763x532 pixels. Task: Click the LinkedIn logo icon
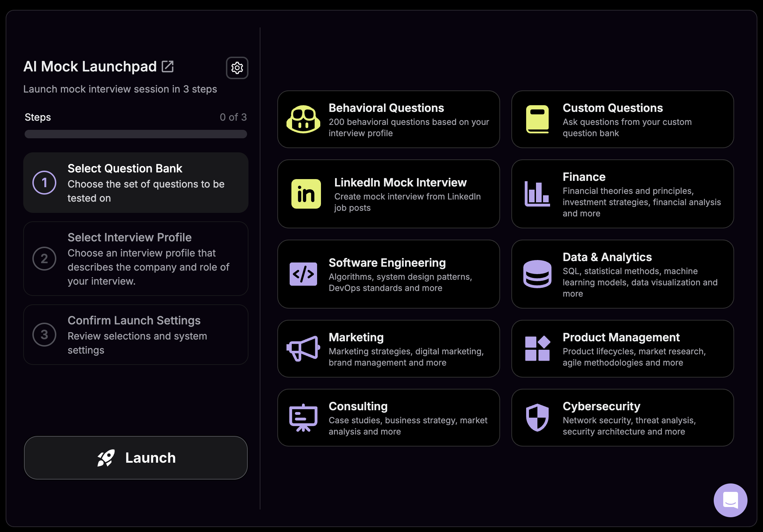pos(306,194)
